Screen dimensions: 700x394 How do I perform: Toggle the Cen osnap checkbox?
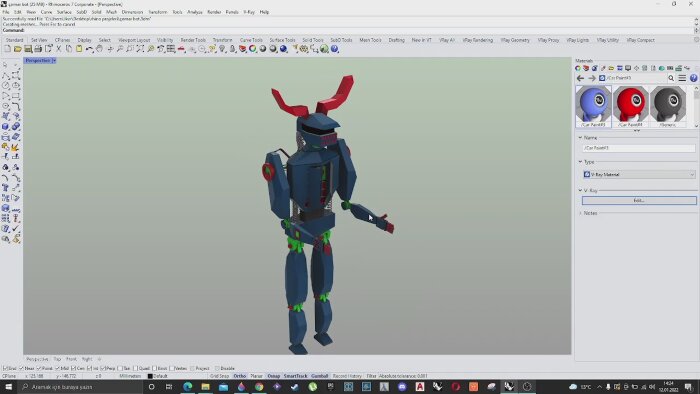click(x=73, y=368)
